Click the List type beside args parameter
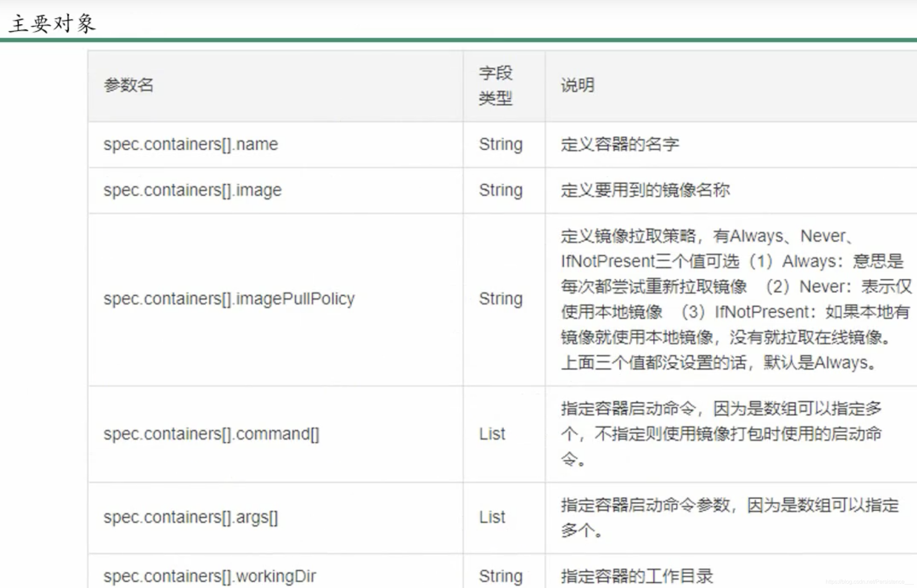This screenshot has height=588, width=917. click(x=492, y=517)
